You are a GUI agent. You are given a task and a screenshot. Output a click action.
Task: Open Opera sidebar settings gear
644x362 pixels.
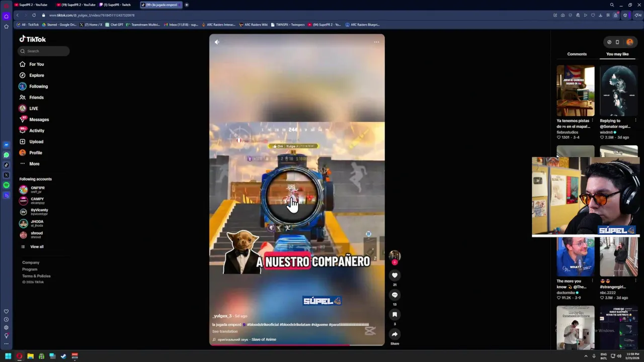pyautogui.click(x=6, y=327)
